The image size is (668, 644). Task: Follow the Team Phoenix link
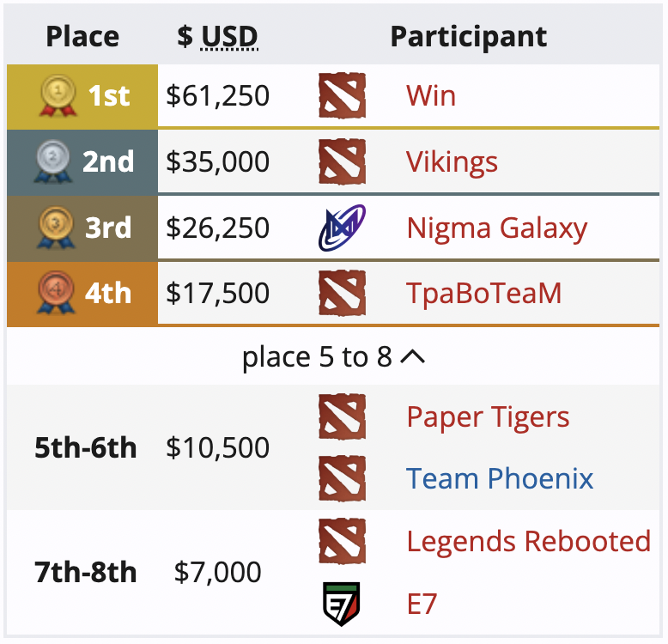[x=500, y=478]
